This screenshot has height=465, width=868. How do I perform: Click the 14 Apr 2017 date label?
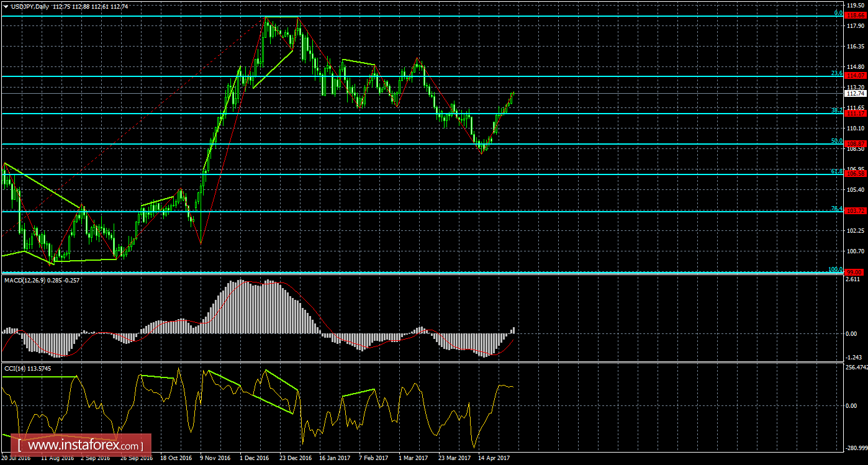point(494,458)
